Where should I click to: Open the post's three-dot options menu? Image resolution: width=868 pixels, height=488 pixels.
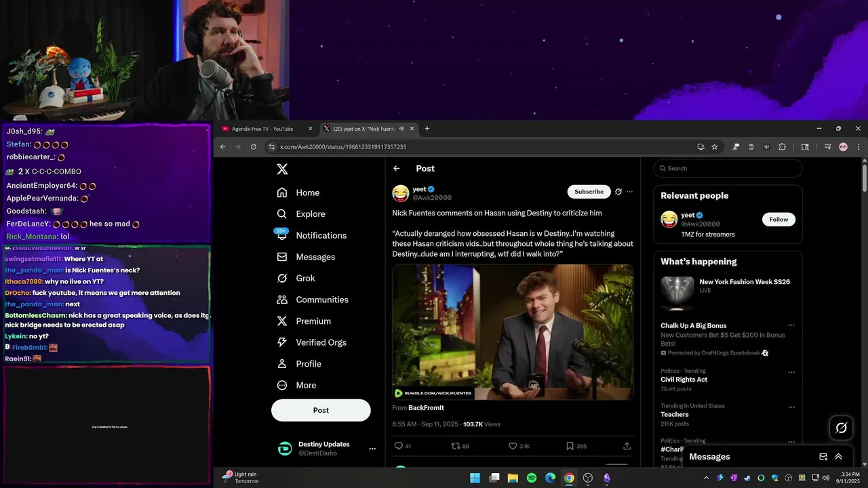click(629, 192)
